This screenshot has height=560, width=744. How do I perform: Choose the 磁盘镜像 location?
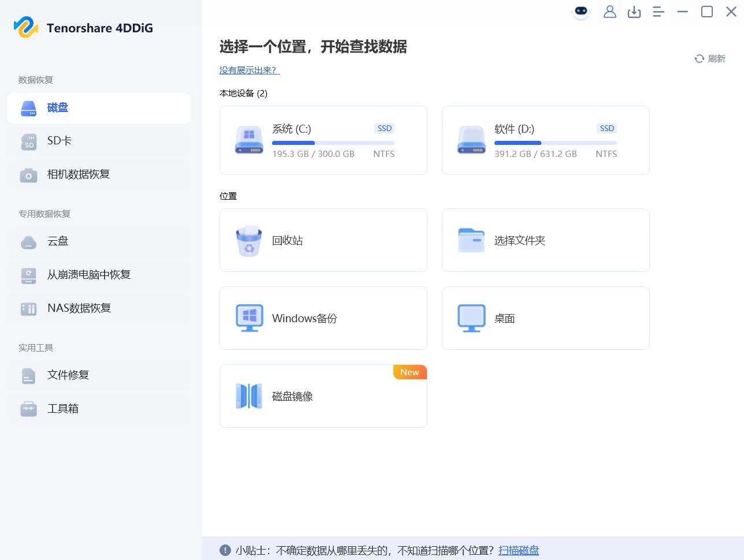323,396
